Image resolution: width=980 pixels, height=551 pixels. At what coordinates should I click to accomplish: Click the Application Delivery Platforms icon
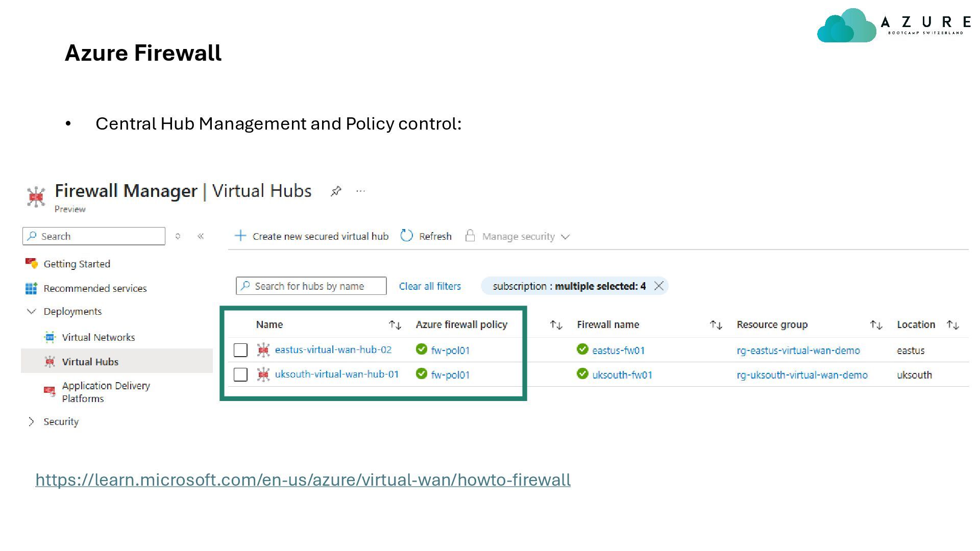click(50, 391)
